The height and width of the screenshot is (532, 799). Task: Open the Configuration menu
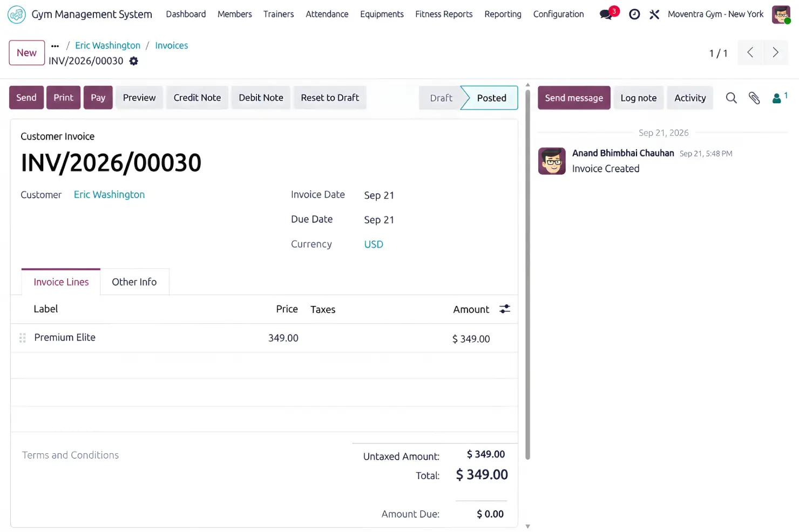(x=558, y=14)
